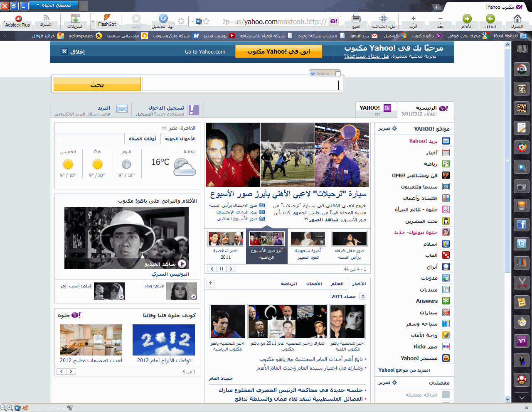Open the Cairo location dropdown in weather
The height and width of the screenshot is (412, 532).
(165, 128)
